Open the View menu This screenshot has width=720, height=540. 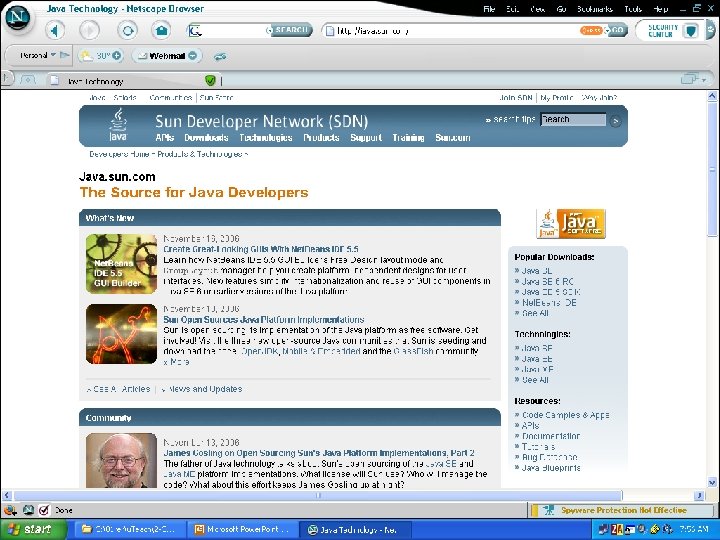point(537,9)
